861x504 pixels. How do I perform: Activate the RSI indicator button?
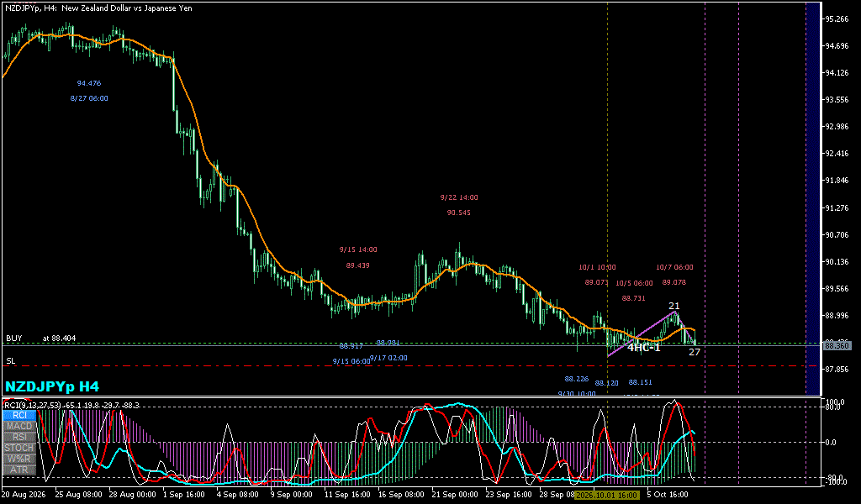coord(20,437)
